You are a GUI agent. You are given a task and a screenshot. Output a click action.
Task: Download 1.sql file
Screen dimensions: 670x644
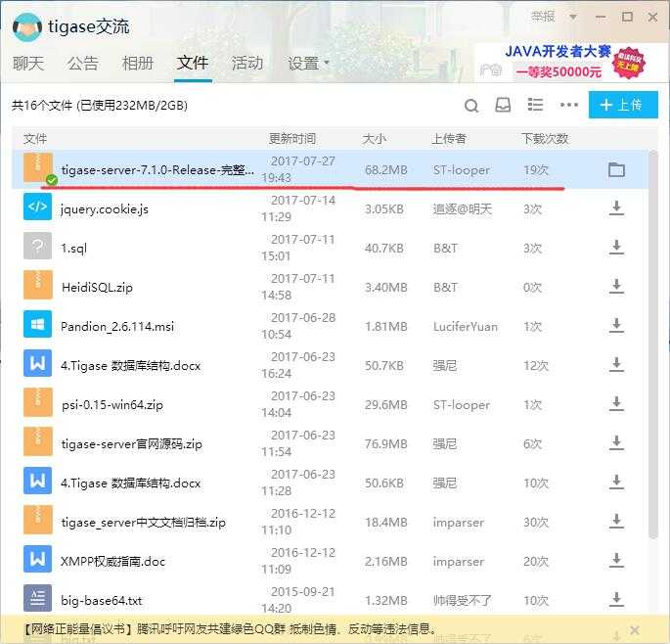(x=616, y=248)
